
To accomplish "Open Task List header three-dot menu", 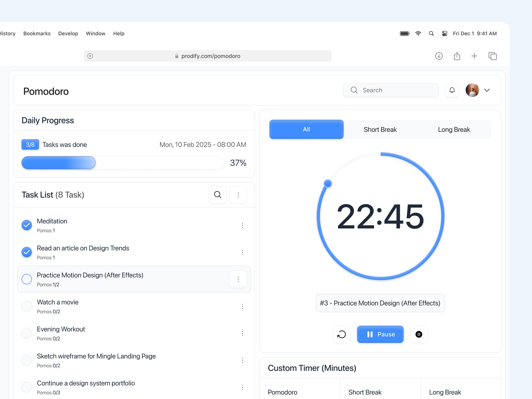I will coord(238,195).
